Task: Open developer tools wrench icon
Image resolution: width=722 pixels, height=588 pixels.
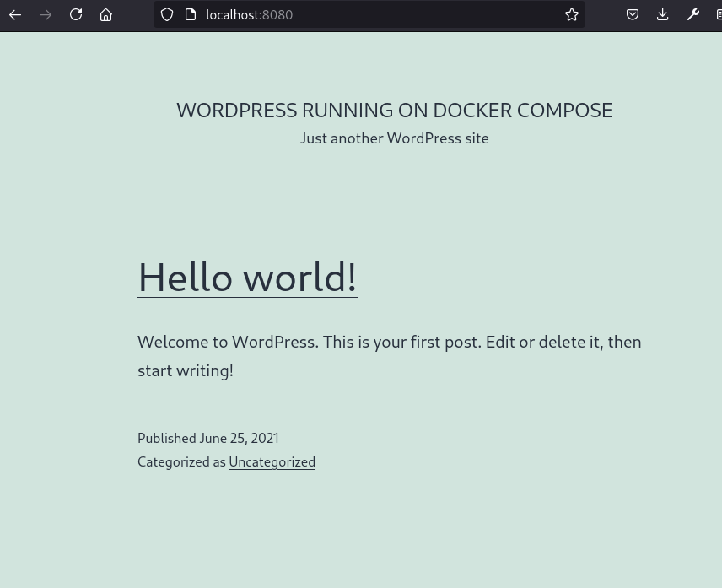Action: [x=693, y=14]
